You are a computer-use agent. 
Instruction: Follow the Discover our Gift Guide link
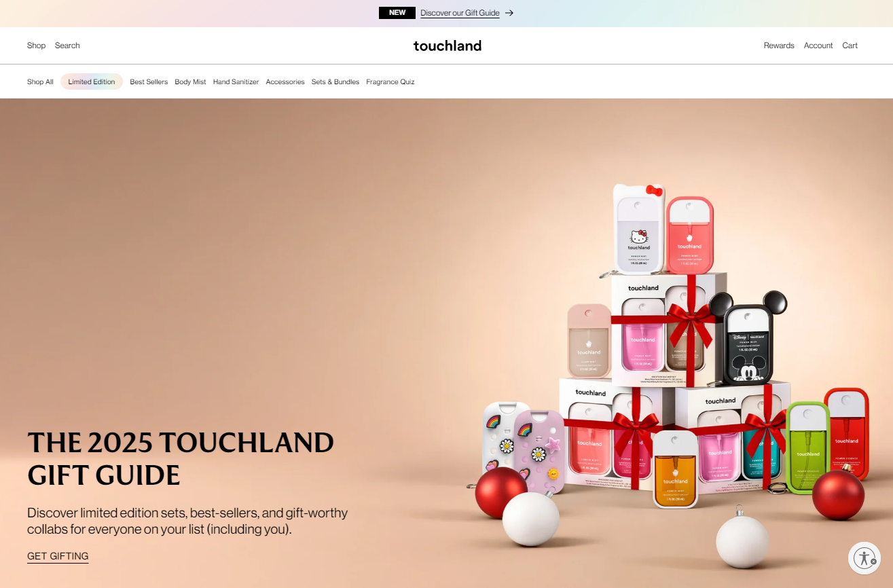point(460,13)
